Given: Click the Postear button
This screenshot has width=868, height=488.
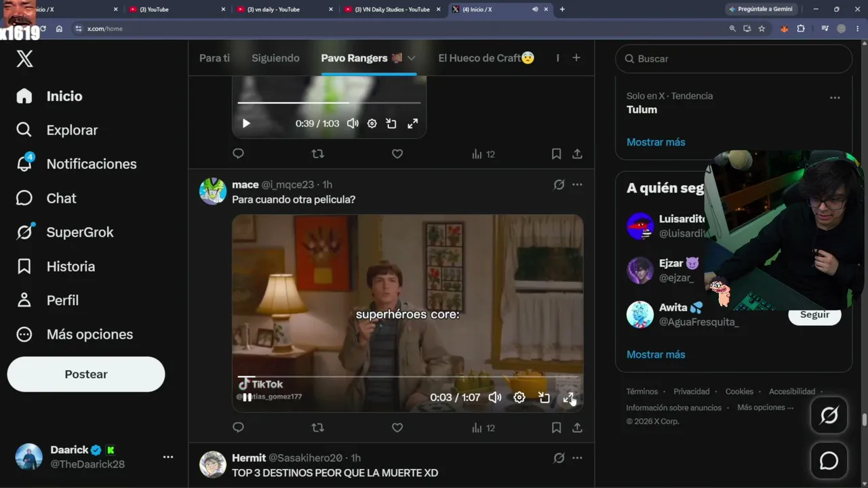Looking at the screenshot, I should 86,374.
